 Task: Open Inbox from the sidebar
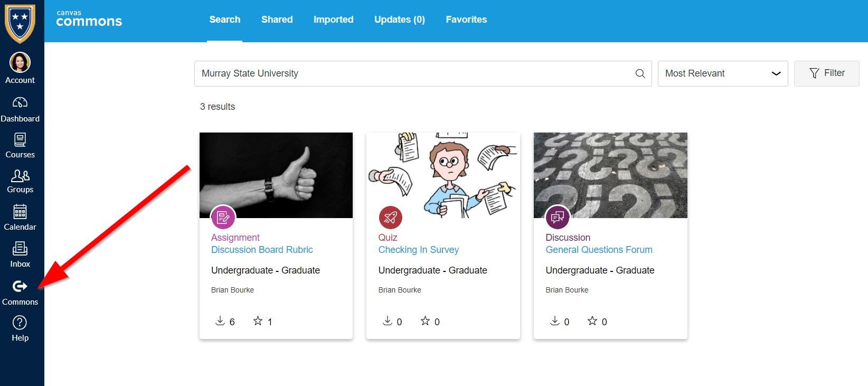tap(20, 255)
